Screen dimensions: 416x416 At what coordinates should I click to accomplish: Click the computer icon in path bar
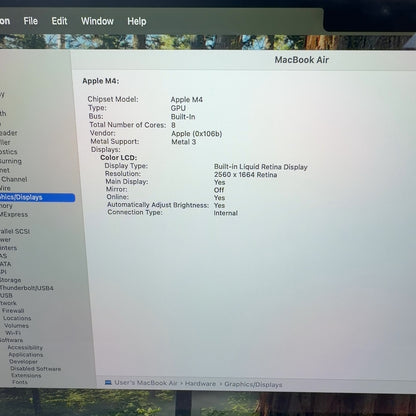pyautogui.click(x=108, y=382)
